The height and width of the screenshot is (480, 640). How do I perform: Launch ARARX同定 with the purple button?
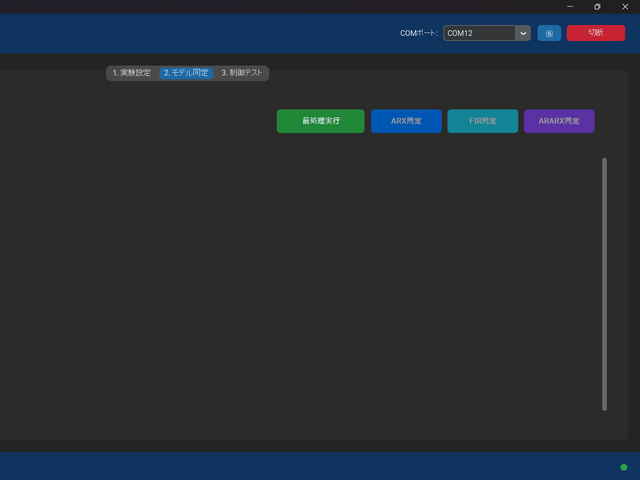559,121
